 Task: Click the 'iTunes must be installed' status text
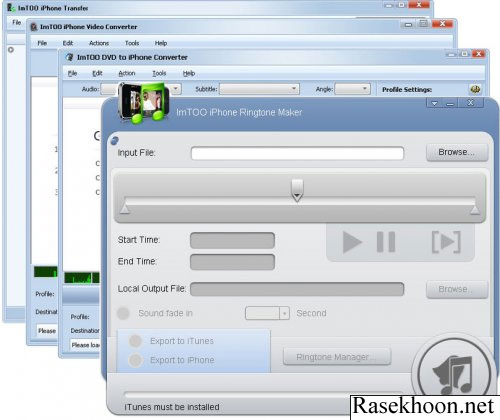pyautogui.click(x=172, y=407)
